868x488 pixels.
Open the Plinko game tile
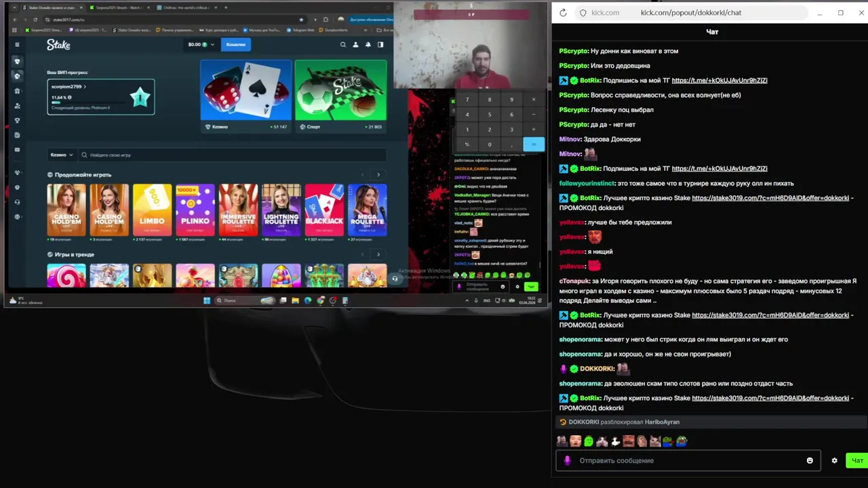[x=195, y=209]
